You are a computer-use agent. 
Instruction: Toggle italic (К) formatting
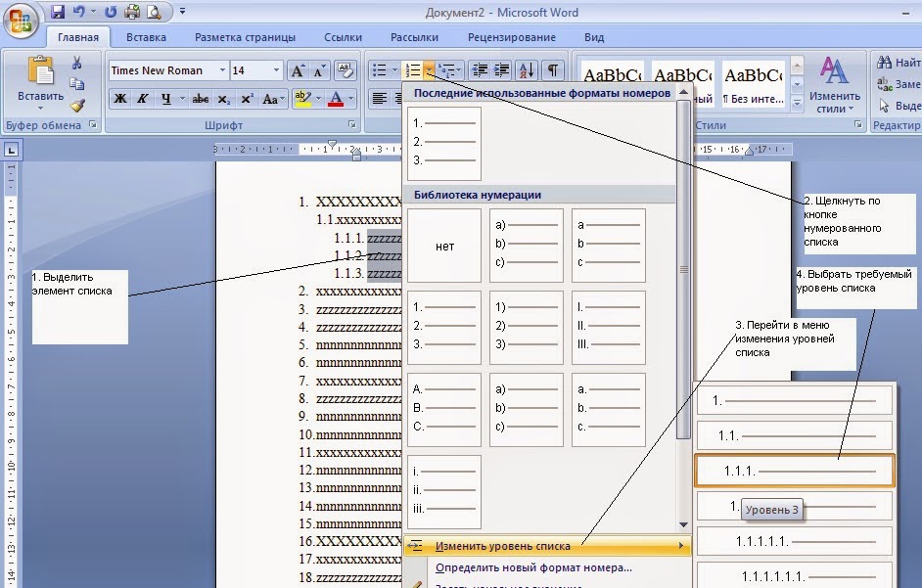click(142, 99)
